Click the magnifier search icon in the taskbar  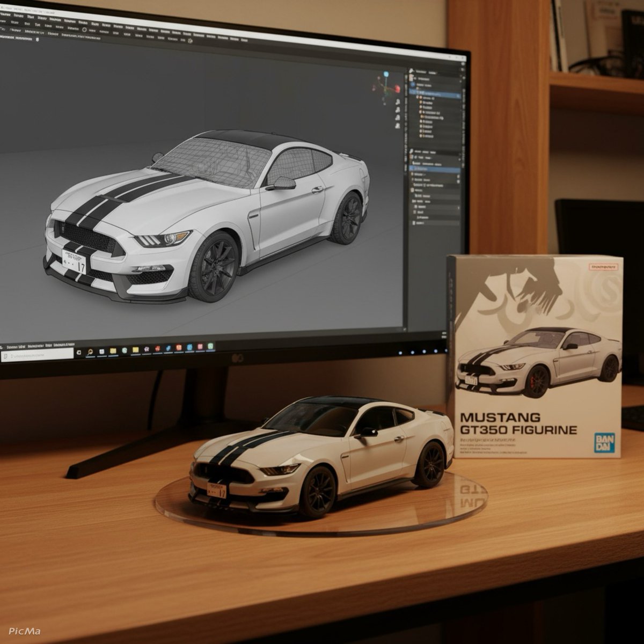click(x=90, y=352)
